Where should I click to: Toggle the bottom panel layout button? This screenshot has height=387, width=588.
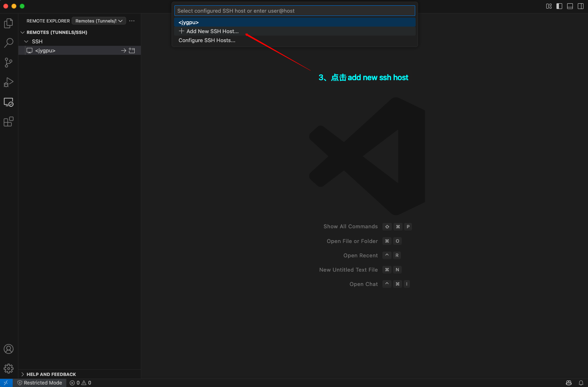point(570,6)
